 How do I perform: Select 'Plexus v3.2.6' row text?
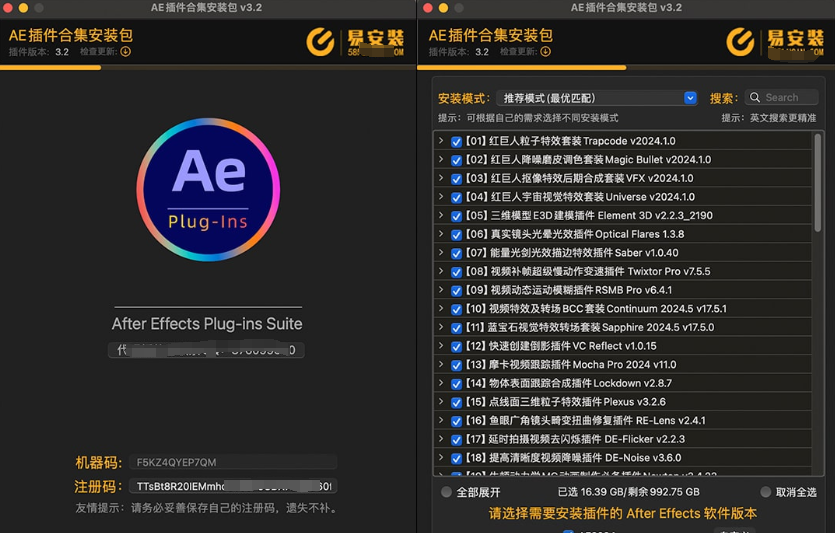[x=635, y=402]
